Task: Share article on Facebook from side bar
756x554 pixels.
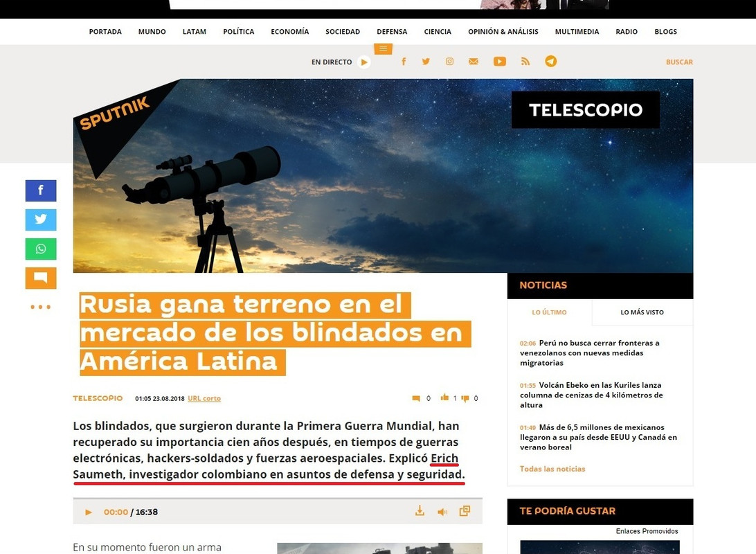Action: (40, 190)
